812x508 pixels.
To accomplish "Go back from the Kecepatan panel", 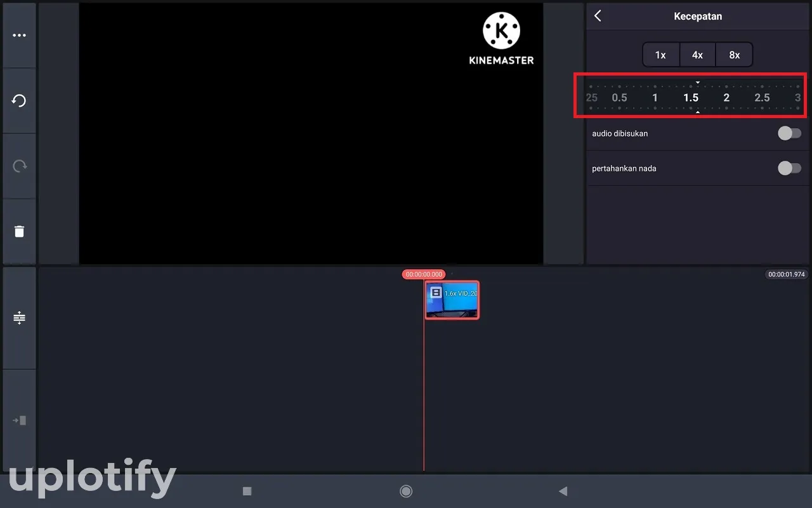I will tap(598, 17).
